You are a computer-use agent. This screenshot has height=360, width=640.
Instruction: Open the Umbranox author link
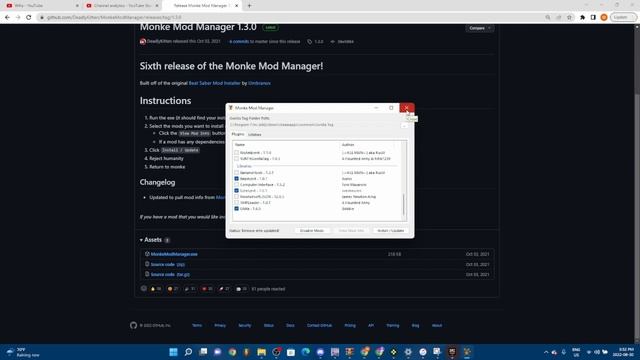(259, 83)
